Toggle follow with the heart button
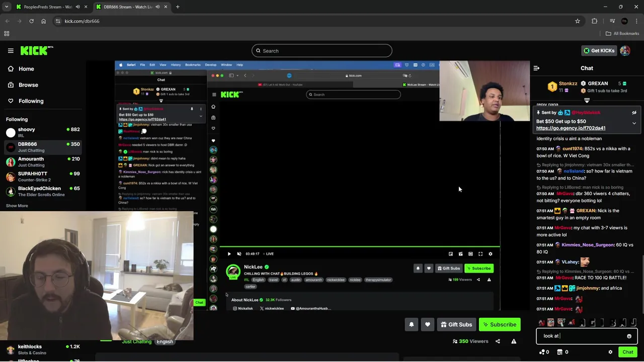 [x=428, y=325]
